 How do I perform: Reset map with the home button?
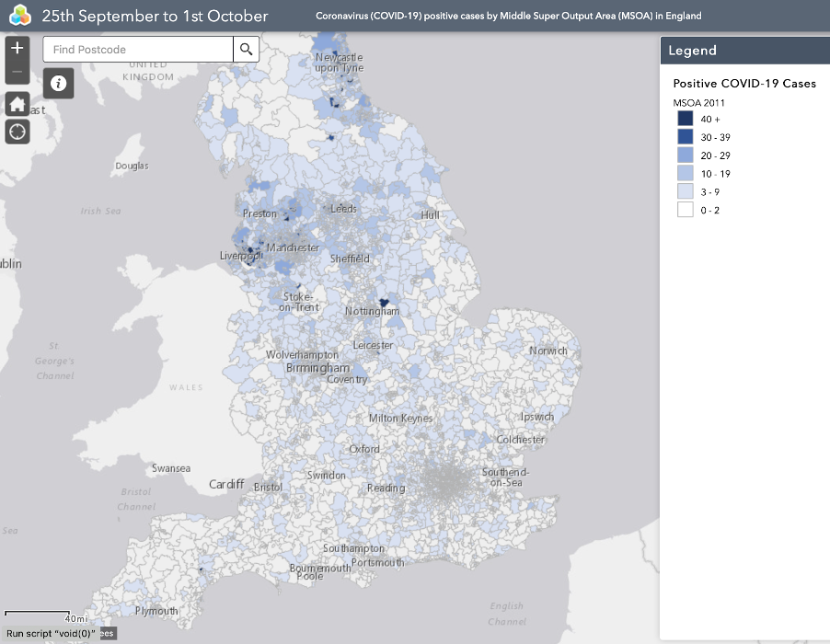pyautogui.click(x=17, y=104)
